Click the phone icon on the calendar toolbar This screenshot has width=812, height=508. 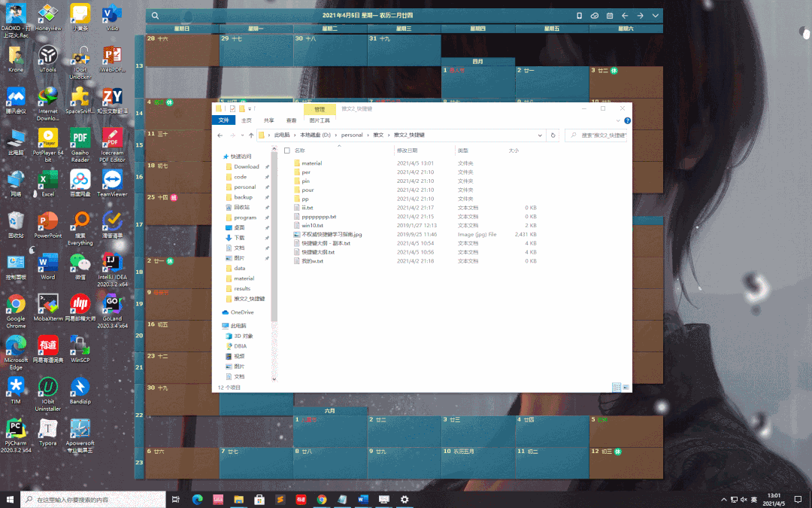[x=579, y=16]
